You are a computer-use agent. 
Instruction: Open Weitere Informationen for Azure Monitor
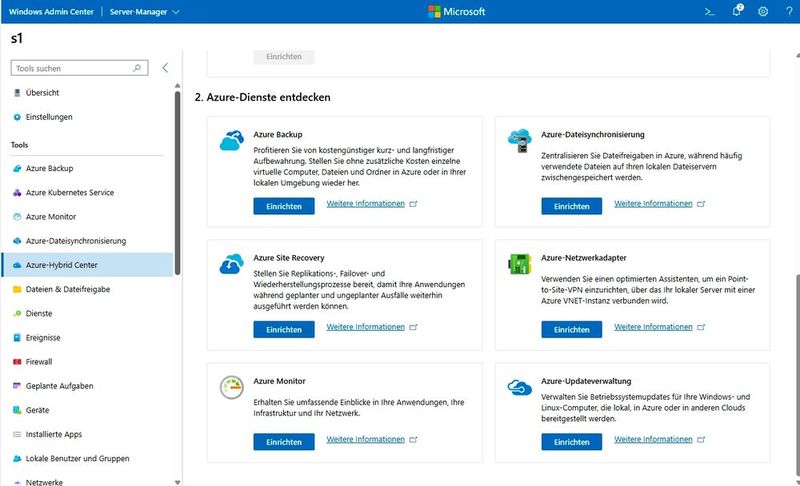coord(365,439)
